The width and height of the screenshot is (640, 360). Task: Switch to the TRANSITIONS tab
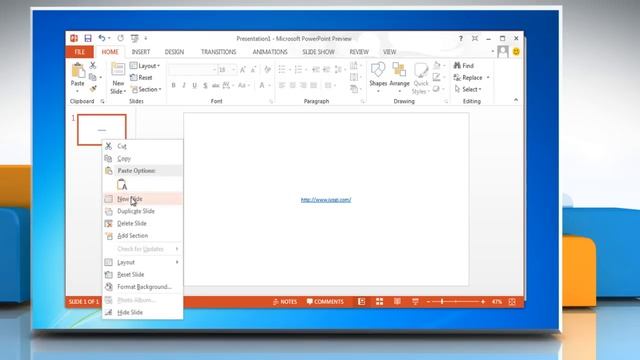218,52
